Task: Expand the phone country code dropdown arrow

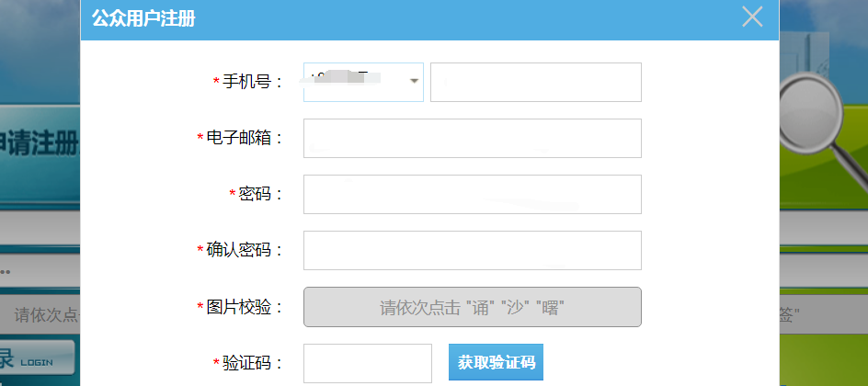Action: click(414, 82)
